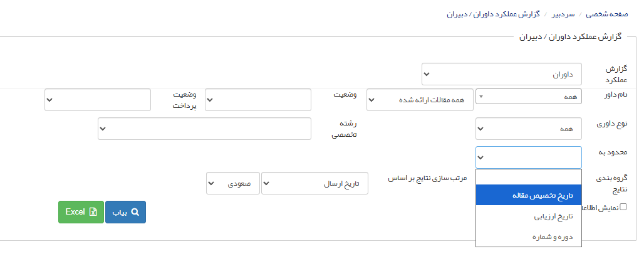Expand the نوع داوری dropdown
The image size is (644, 256).
[x=529, y=128]
